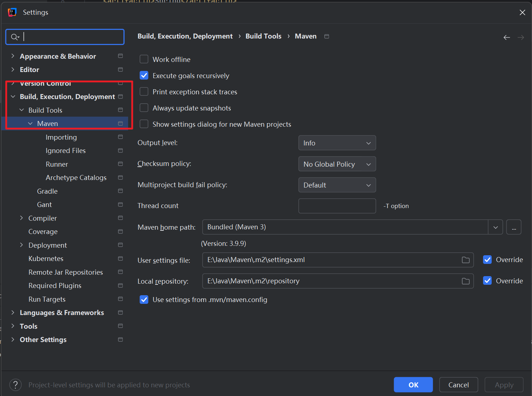Open Maven home path dropdown arrow

496,227
